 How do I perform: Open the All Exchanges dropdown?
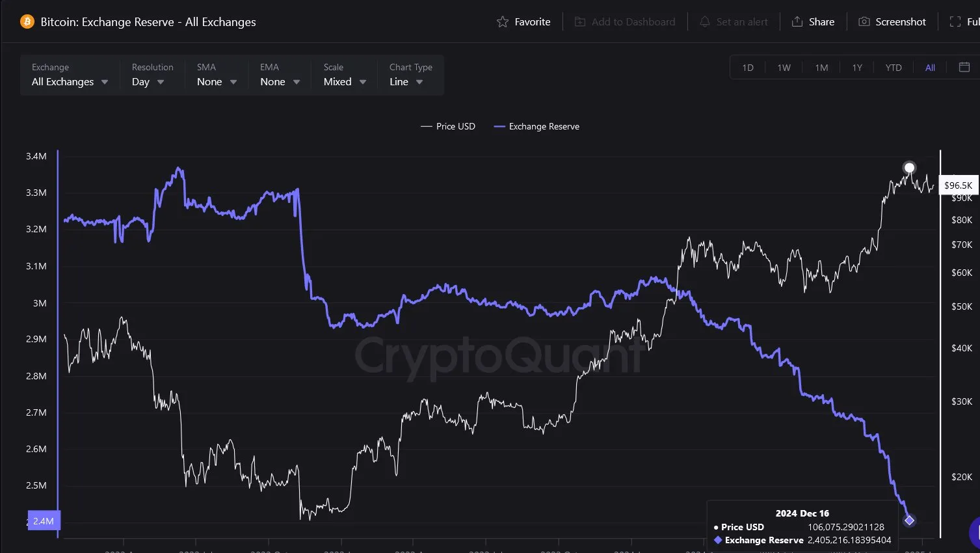pos(70,81)
